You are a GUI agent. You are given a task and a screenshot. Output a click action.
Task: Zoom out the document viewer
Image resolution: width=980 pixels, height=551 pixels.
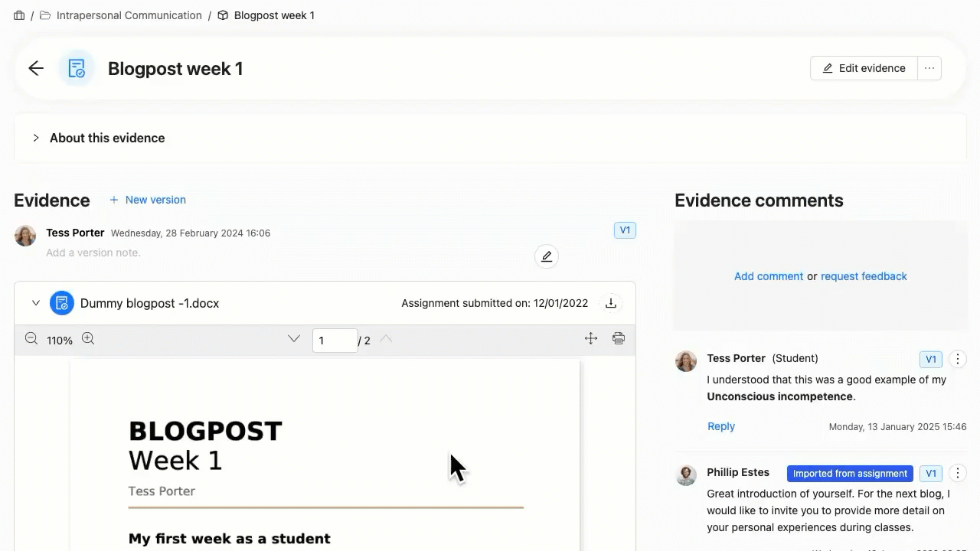click(31, 338)
